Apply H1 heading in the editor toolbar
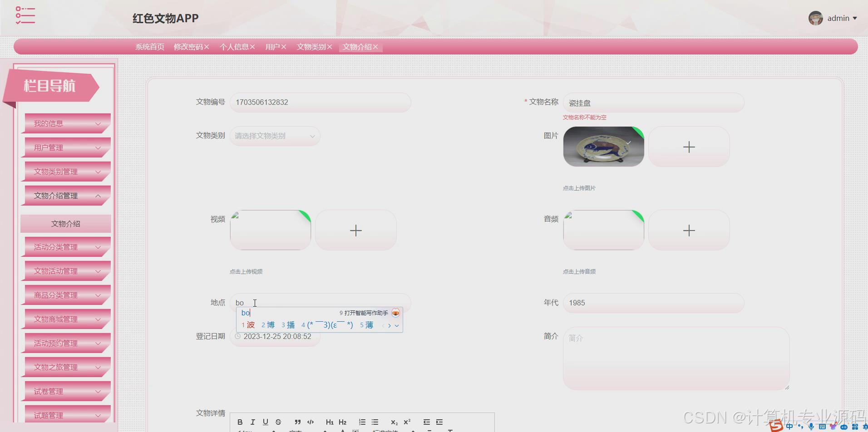 (x=330, y=422)
